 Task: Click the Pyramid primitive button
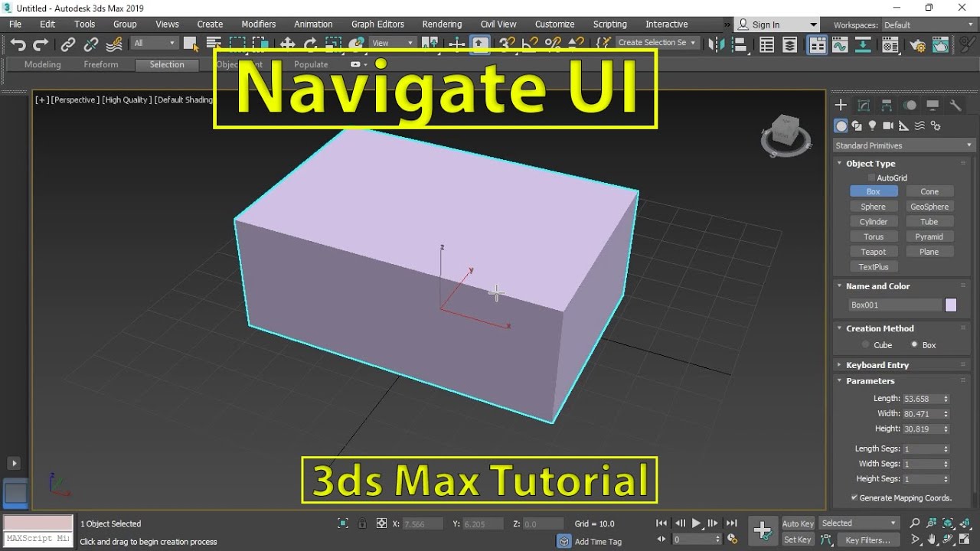929,236
